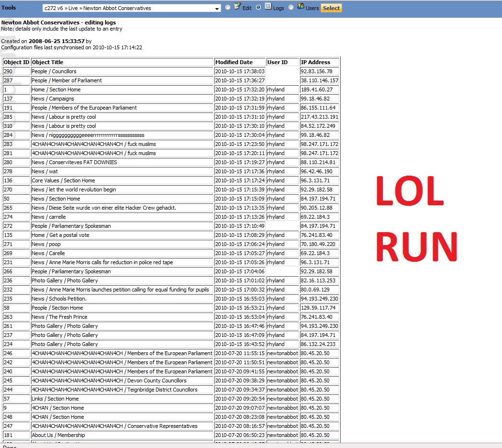Viewport: 502px width, 448px height.
Task: Click 'News / Carelle' entry
Action: 48,253
